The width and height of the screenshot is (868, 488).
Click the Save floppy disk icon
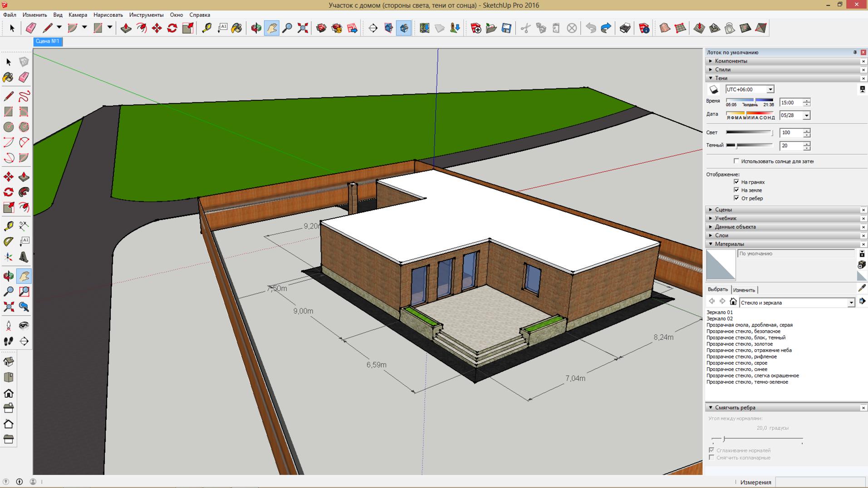click(x=506, y=28)
